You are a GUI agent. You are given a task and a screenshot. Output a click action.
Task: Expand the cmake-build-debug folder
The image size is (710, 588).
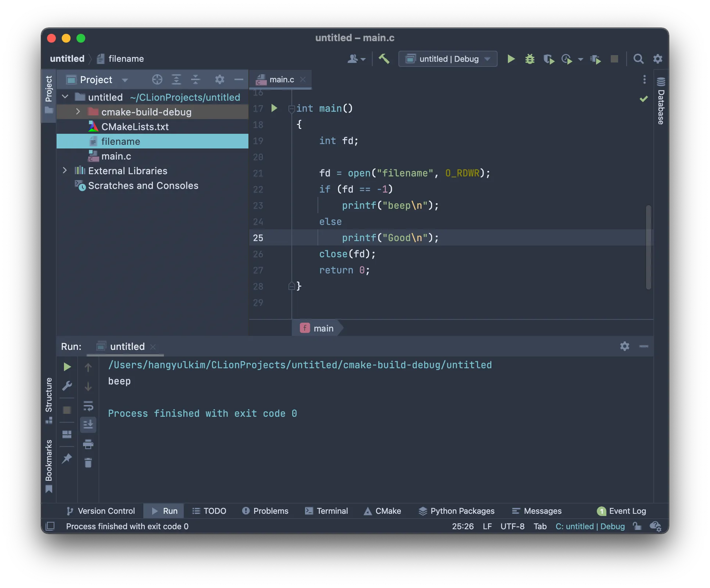(x=78, y=112)
